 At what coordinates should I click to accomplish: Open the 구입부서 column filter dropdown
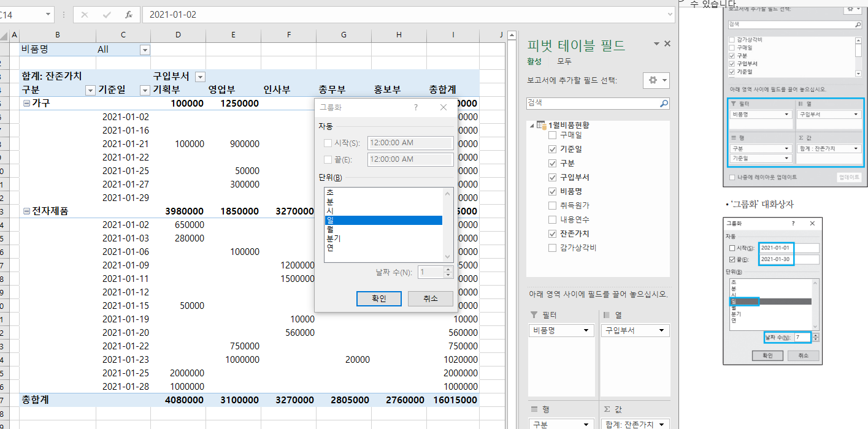200,77
